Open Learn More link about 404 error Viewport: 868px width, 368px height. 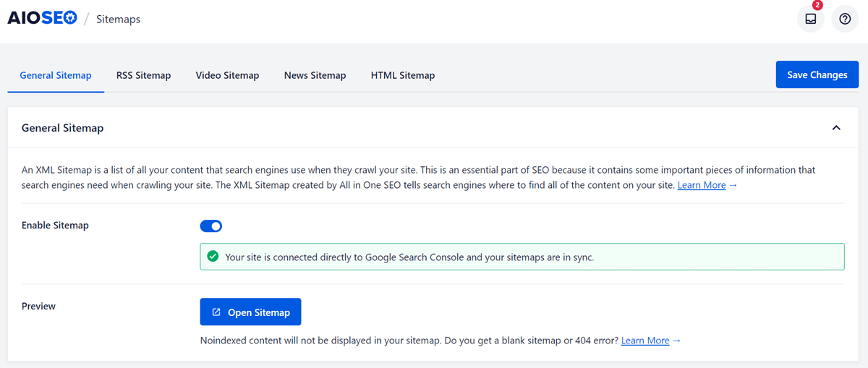pos(645,341)
